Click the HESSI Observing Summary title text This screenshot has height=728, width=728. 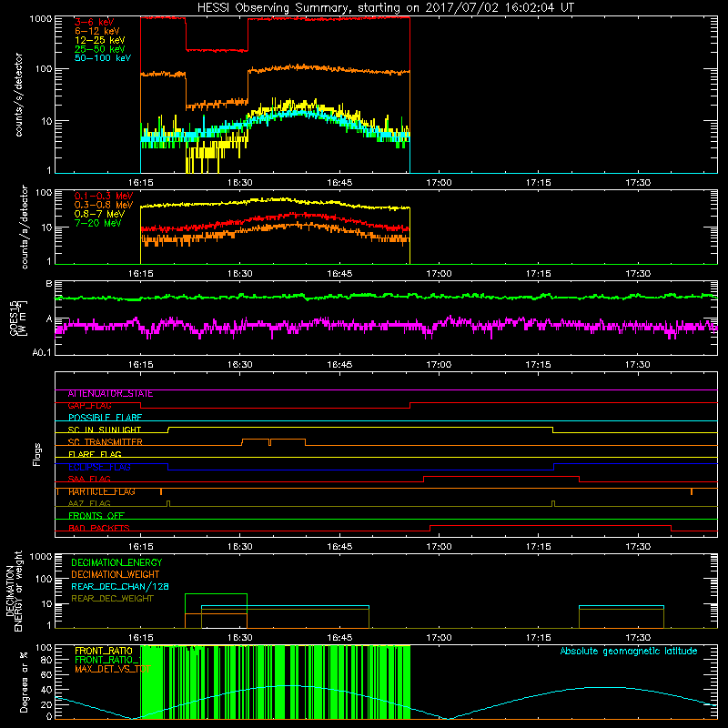(x=385, y=8)
